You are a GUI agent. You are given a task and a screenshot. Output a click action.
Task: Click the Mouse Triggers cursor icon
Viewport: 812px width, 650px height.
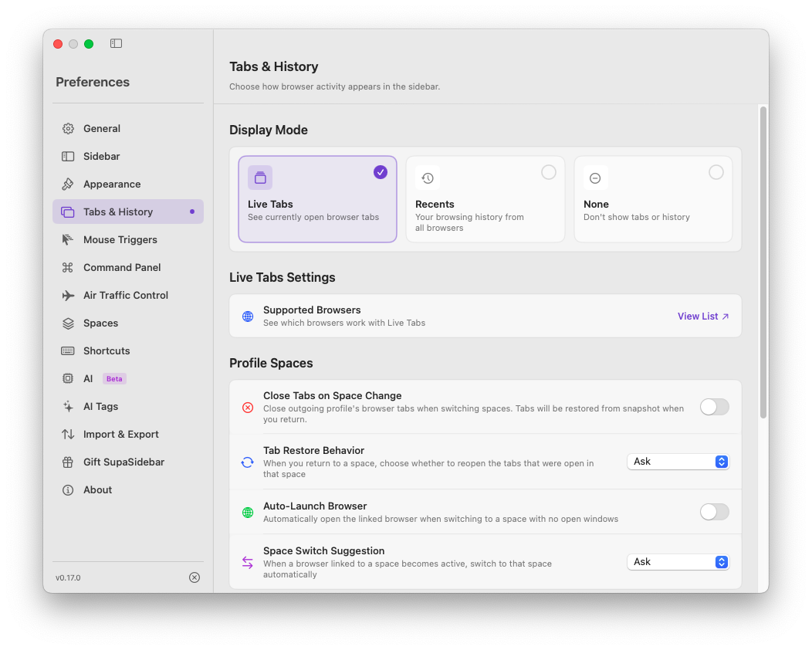68,240
